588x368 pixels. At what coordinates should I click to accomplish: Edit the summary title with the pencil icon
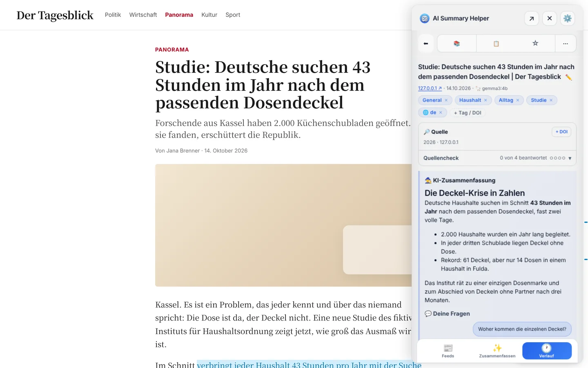pos(568,77)
